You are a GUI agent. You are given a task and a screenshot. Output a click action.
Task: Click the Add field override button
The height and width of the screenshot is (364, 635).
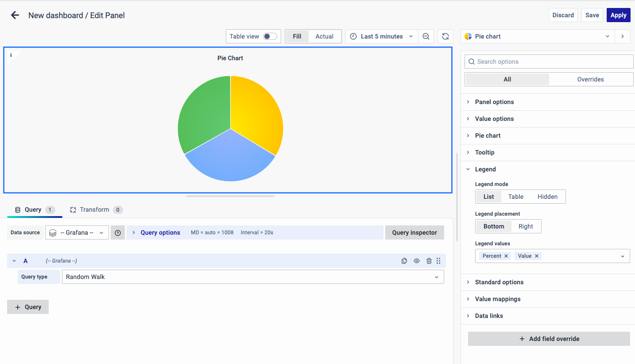point(549,339)
